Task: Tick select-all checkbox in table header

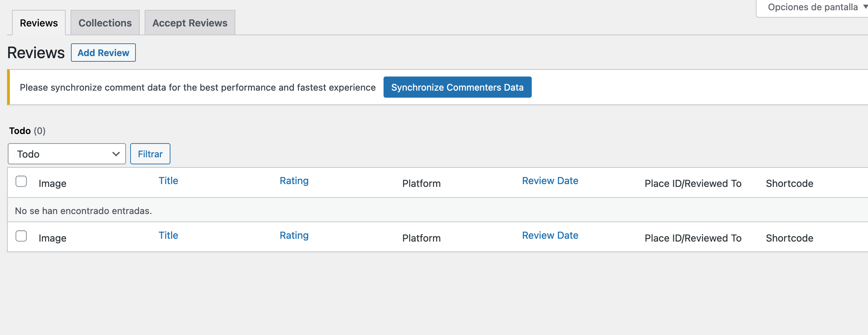Action: (x=21, y=181)
